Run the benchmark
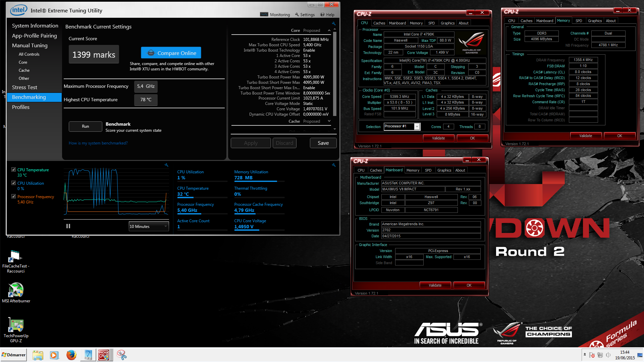 click(85, 126)
